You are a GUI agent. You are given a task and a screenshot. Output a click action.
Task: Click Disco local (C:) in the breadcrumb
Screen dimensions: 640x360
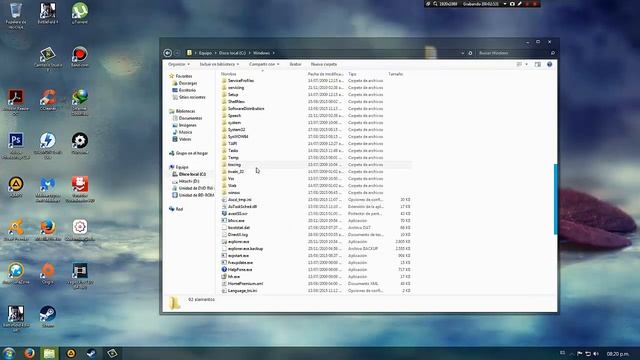coord(232,53)
